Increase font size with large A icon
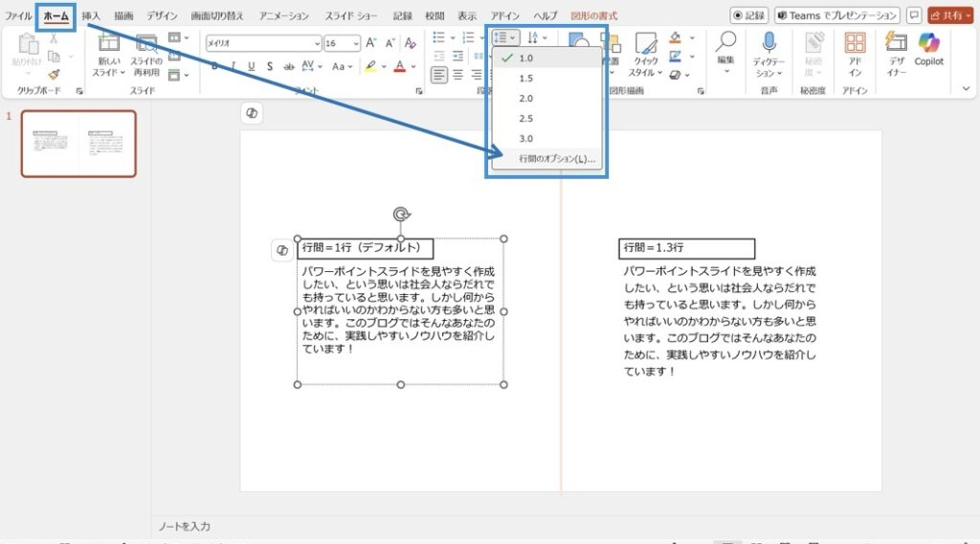Viewport: 980px width, 544px height. point(371,42)
